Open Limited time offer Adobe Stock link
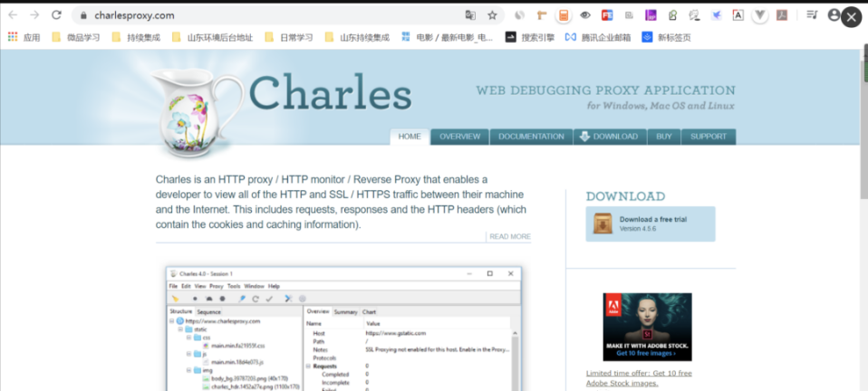This screenshot has width=868, height=391. point(639,378)
